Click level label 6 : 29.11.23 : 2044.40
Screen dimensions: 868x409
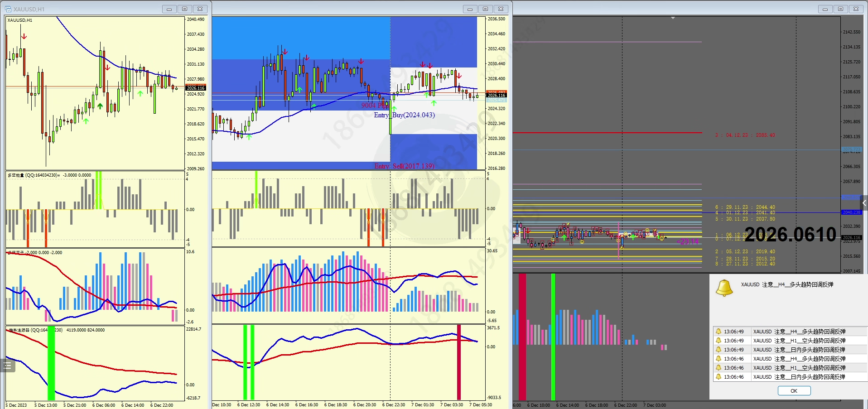[745, 207]
